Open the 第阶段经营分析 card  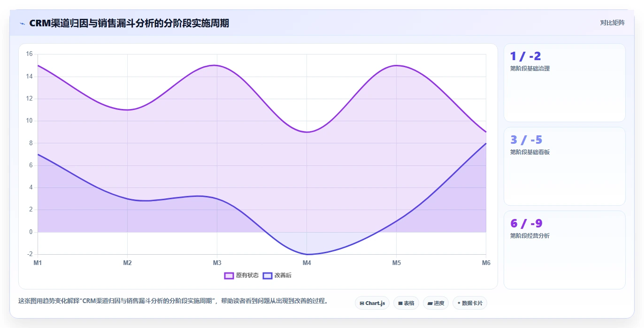(565, 250)
